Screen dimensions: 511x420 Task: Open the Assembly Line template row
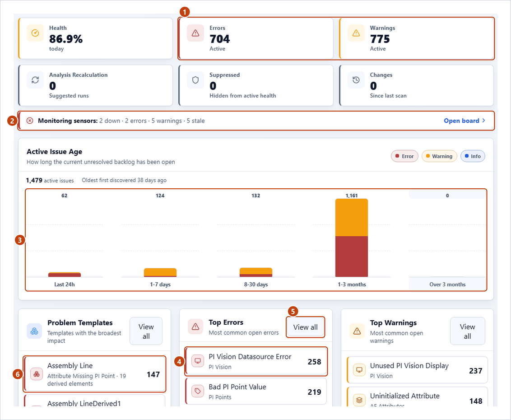tap(95, 374)
